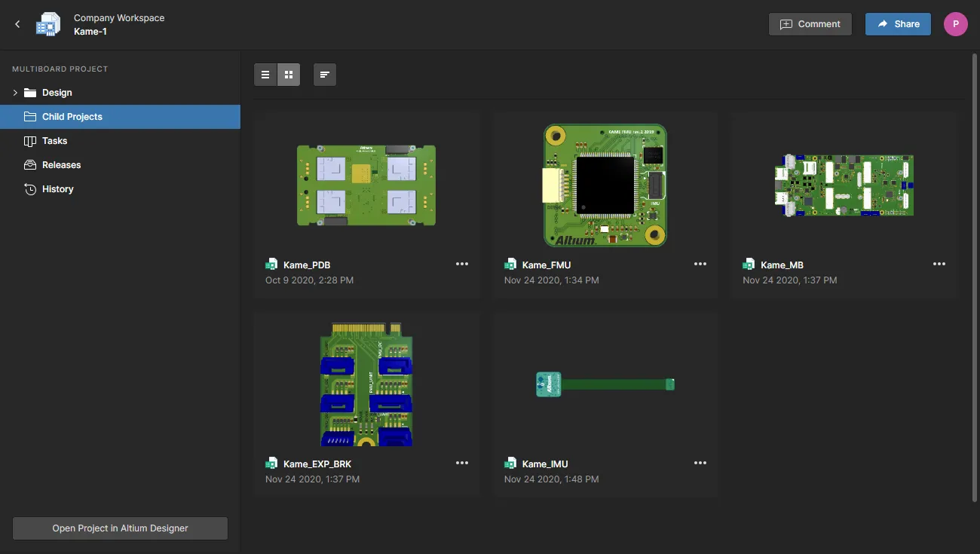The height and width of the screenshot is (554, 980).
Task: Click the Kame_MB timestamp text
Action: (x=790, y=280)
